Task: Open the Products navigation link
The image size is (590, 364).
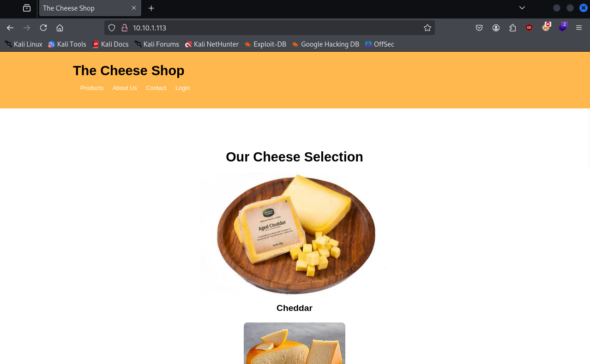Action: click(92, 88)
